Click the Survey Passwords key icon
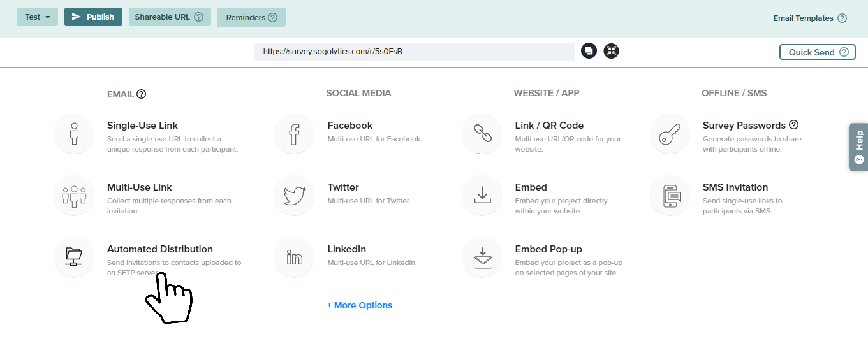This screenshot has height=339, width=868. point(669,134)
